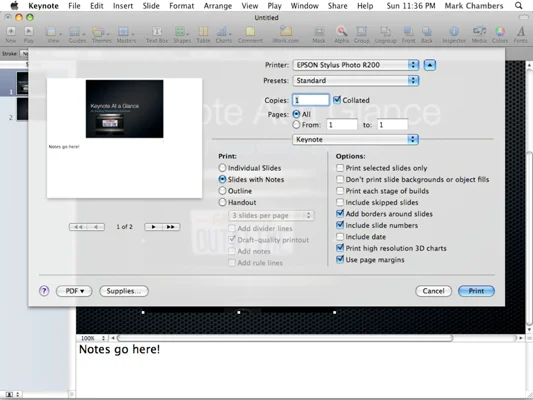The width and height of the screenshot is (533, 400).
Task: Click the Inspector toolbar icon
Action: tap(454, 32)
